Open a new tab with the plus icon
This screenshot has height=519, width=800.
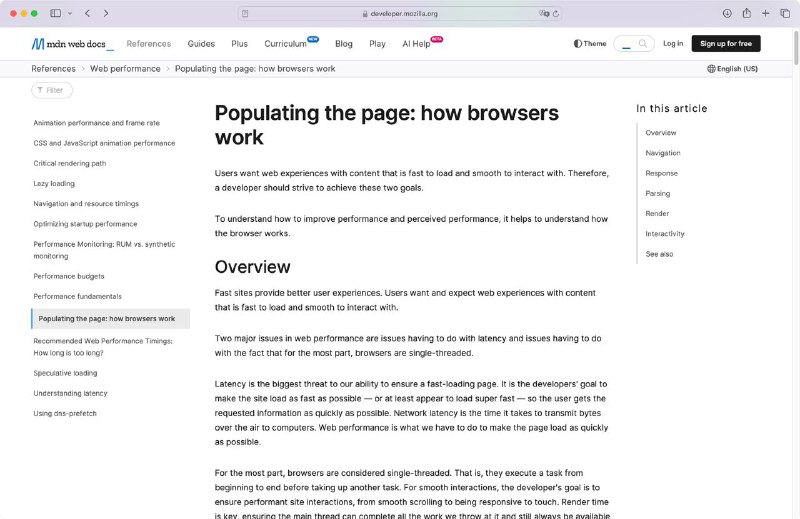point(765,13)
